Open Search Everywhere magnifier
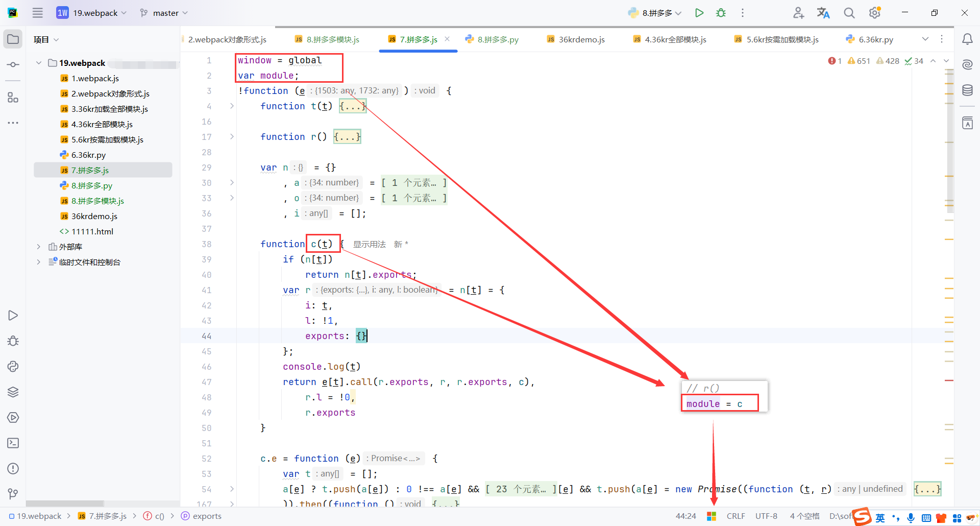 click(849, 12)
